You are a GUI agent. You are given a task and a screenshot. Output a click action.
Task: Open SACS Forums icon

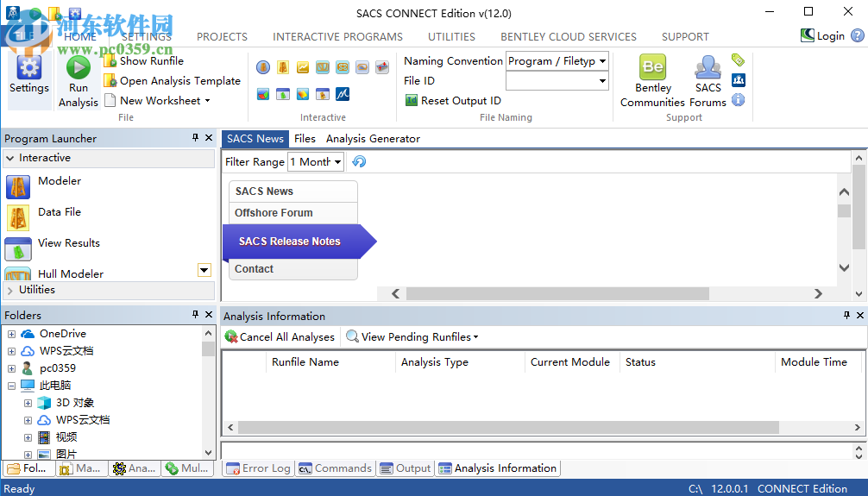(x=708, y=67)
